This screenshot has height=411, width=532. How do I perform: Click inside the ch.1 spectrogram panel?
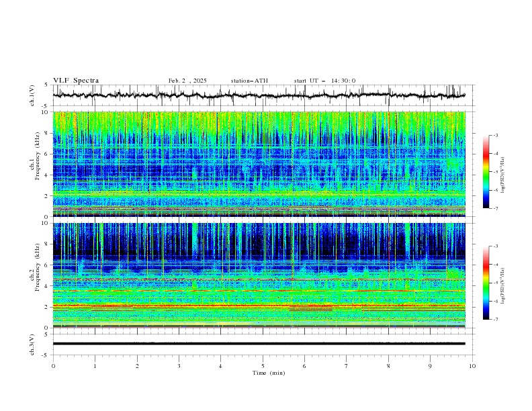259,164
